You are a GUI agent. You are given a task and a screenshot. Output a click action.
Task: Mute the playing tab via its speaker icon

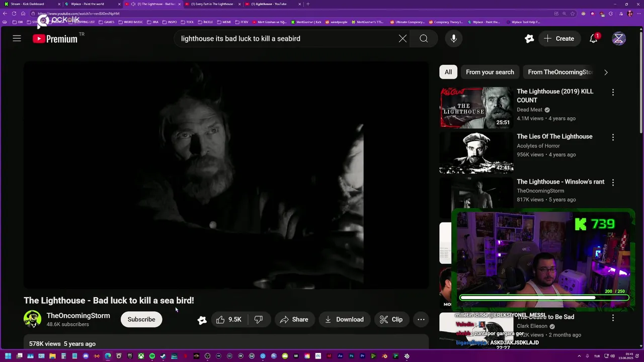pos(133,4)
